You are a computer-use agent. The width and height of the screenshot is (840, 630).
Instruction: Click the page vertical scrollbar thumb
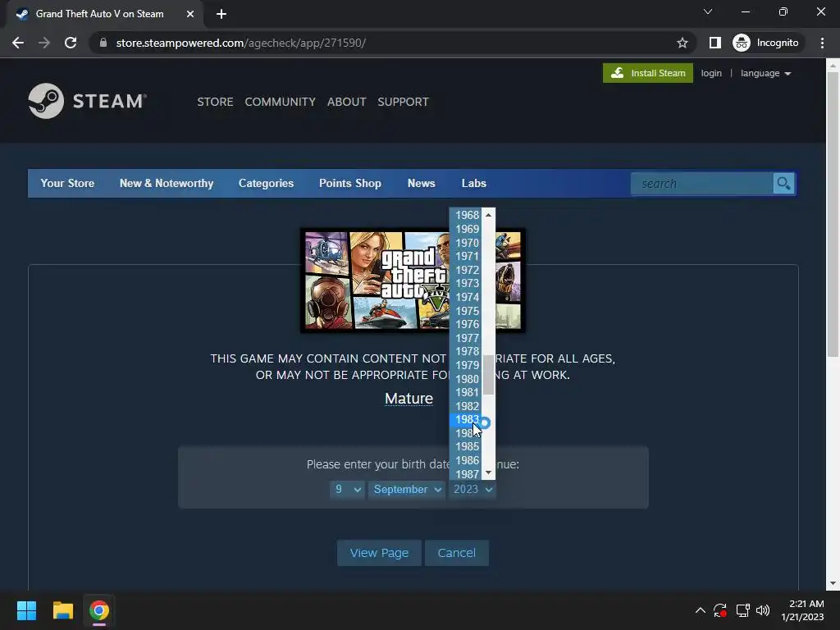832,214
